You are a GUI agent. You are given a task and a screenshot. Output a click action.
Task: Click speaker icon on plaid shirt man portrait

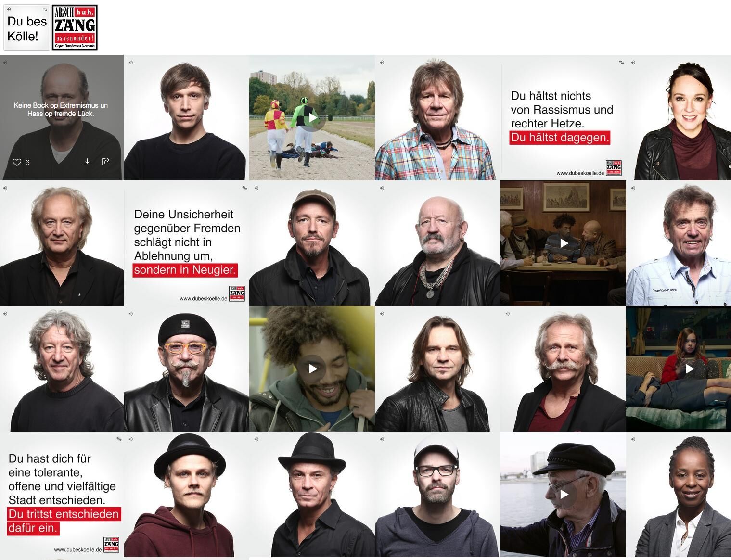pos(382,62)
